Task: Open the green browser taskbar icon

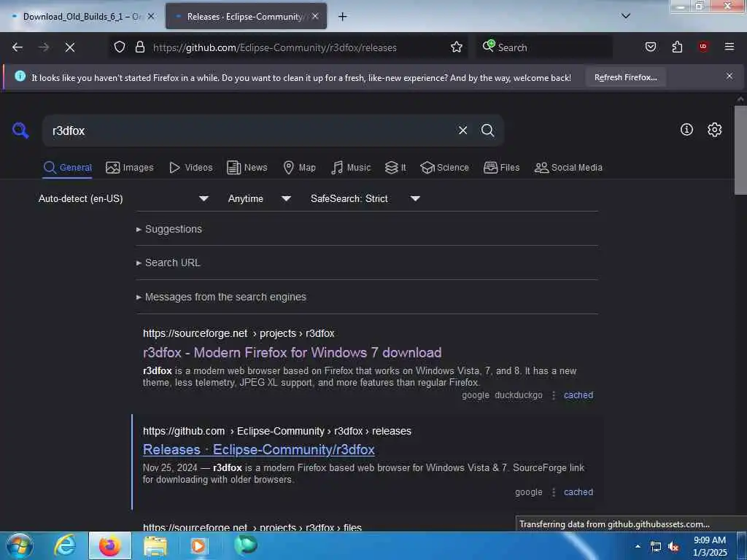Action: click(x=245, y=545)
